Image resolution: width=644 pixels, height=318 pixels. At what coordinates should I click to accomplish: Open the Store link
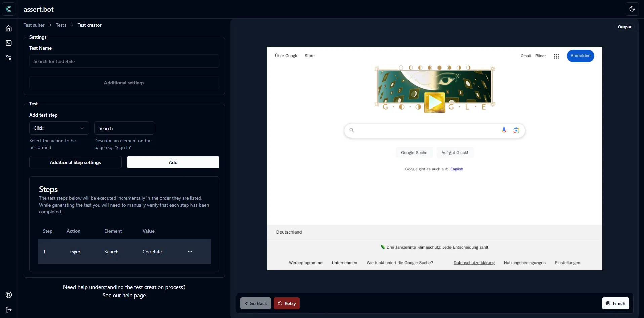(310, 56)
